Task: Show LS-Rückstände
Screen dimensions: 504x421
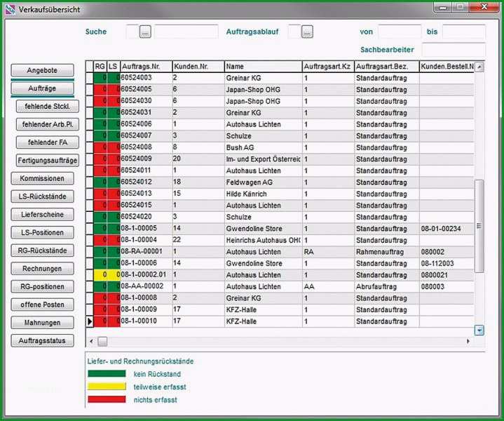Action: point(43,196)
